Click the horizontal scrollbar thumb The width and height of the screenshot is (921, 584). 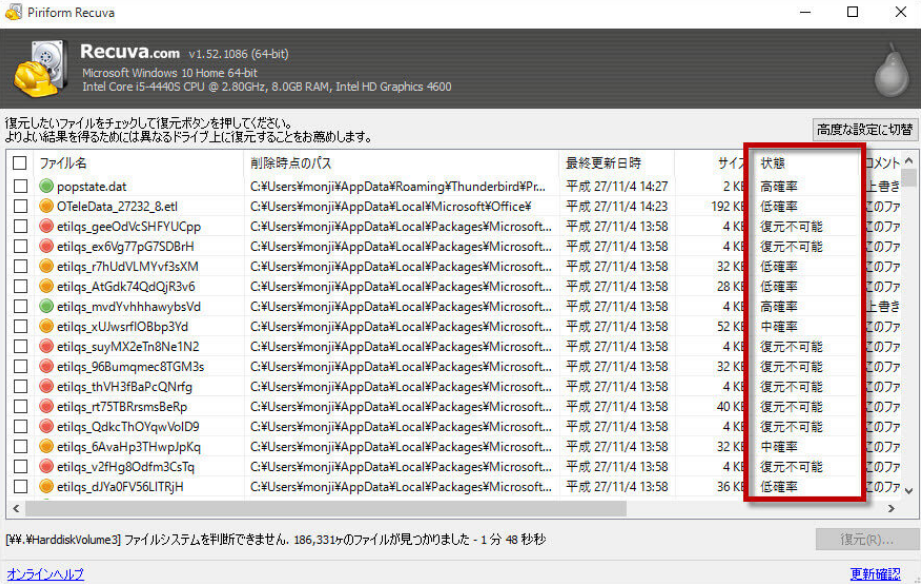pos(326,509)
